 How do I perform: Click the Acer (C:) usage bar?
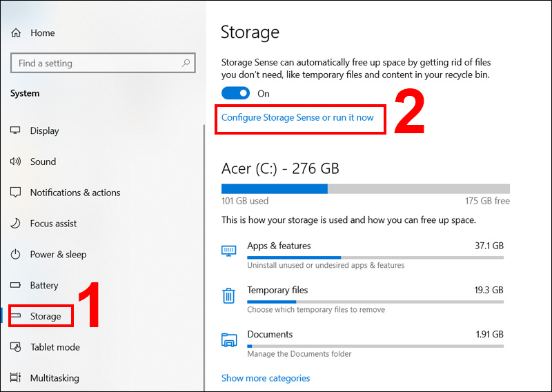365,188
